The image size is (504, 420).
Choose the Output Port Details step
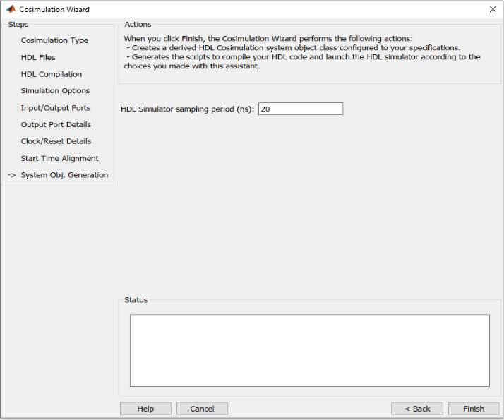pos(56,124)
